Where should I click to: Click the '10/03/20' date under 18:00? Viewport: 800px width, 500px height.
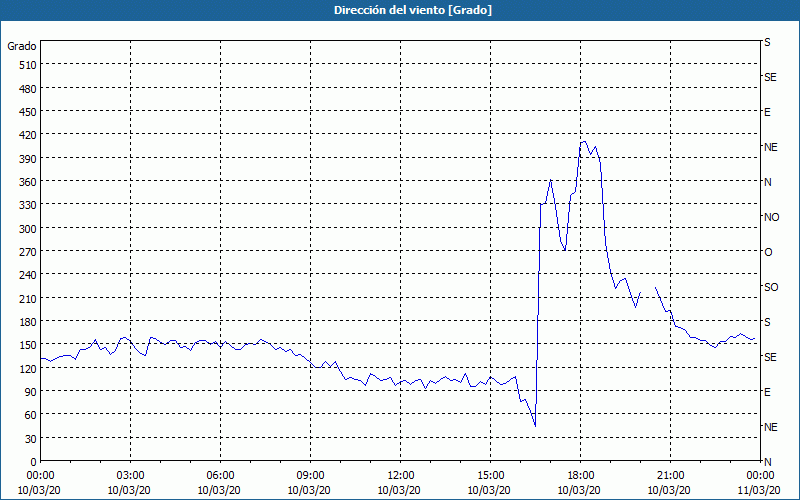pyautogui.click(x=579, y=490)
